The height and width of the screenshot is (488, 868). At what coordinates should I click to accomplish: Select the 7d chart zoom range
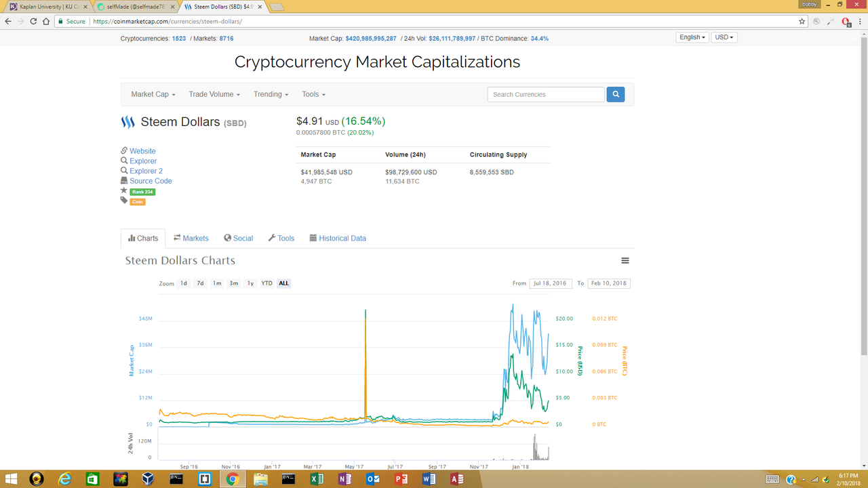pyautogui.click(x=200, y=283)
